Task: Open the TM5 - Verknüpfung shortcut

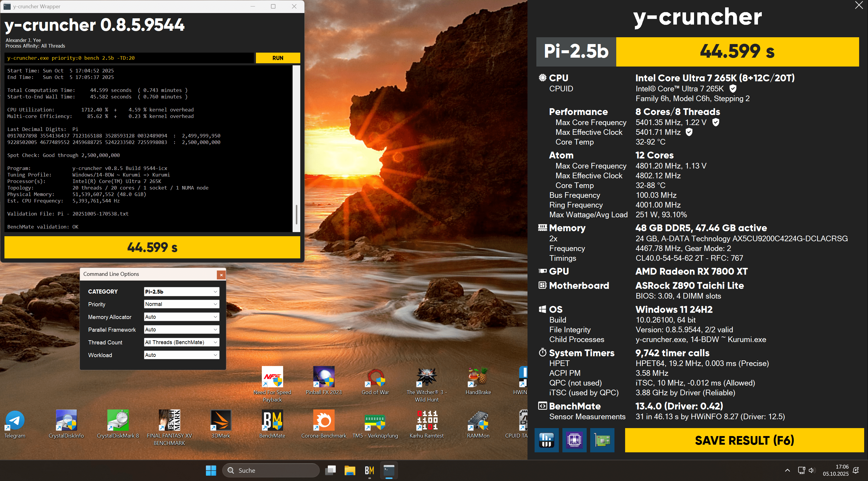Action: click(375, 420)
